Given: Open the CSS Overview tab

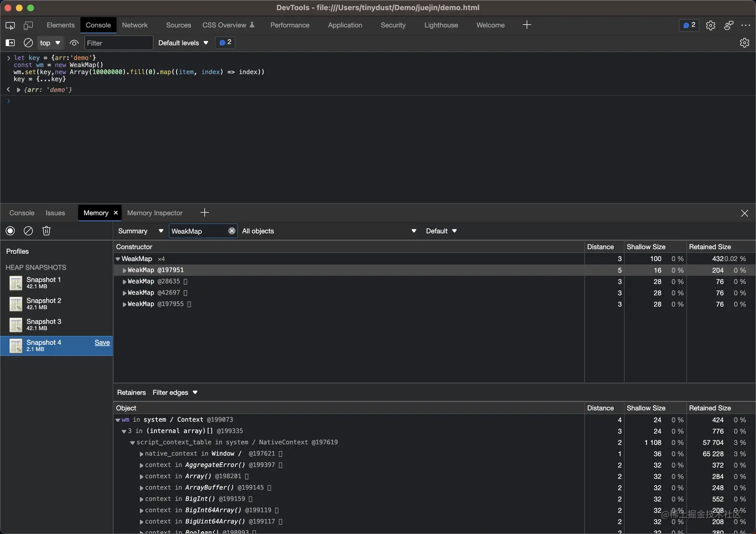Looking at the screenshot, I should click(x=228, y=25).
